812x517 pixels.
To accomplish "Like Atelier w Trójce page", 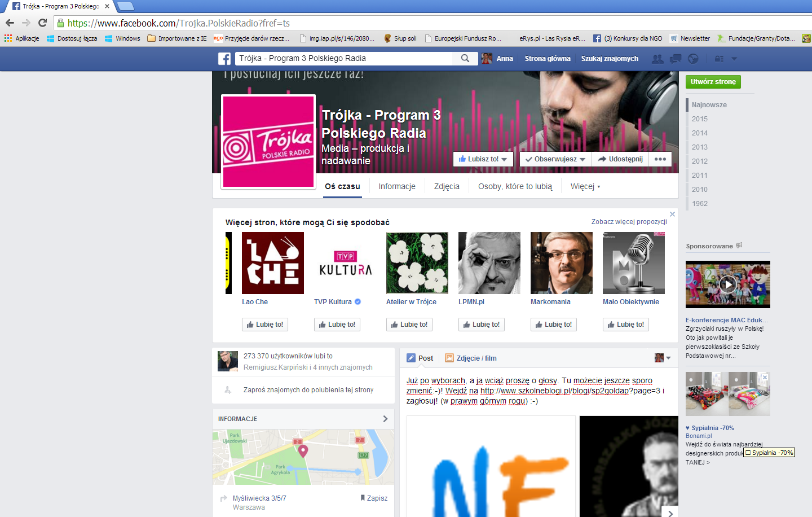I will coord(409,325).
